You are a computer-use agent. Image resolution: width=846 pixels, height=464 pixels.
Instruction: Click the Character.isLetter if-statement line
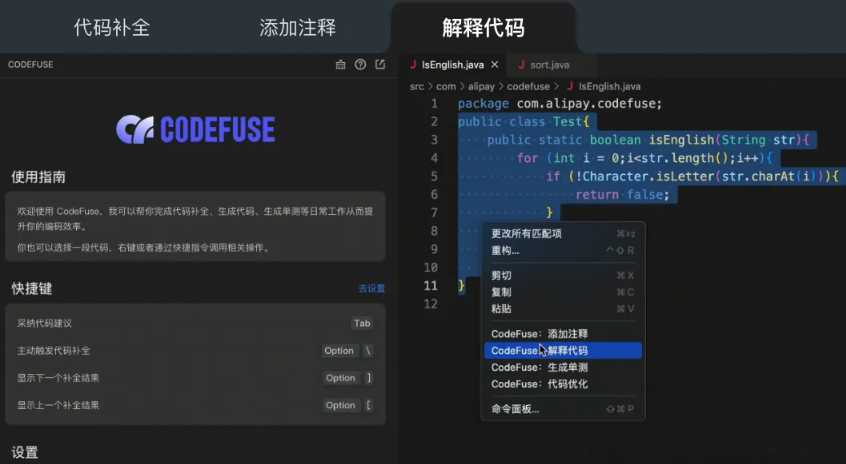point(692,176)
